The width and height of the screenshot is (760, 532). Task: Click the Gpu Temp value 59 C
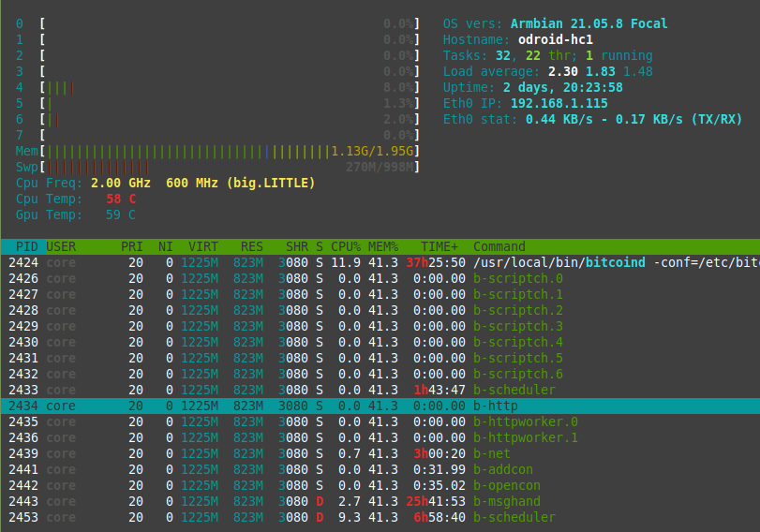(121, 215)
